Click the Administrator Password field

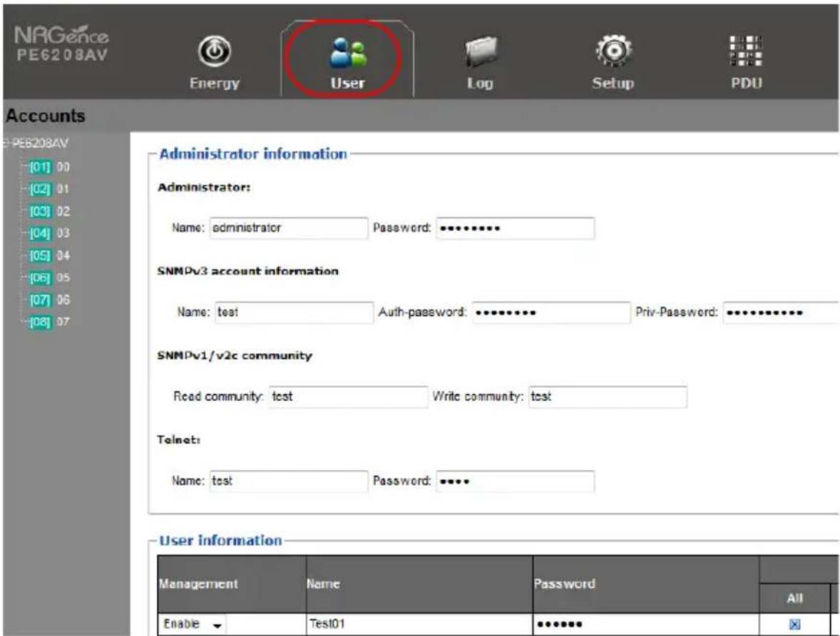coord(516,227)
